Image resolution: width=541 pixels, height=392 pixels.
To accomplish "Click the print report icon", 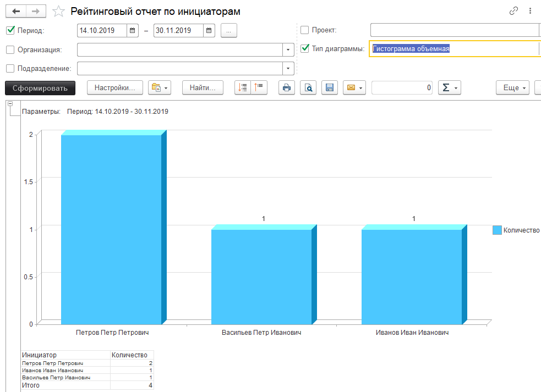I will [287, 87].
